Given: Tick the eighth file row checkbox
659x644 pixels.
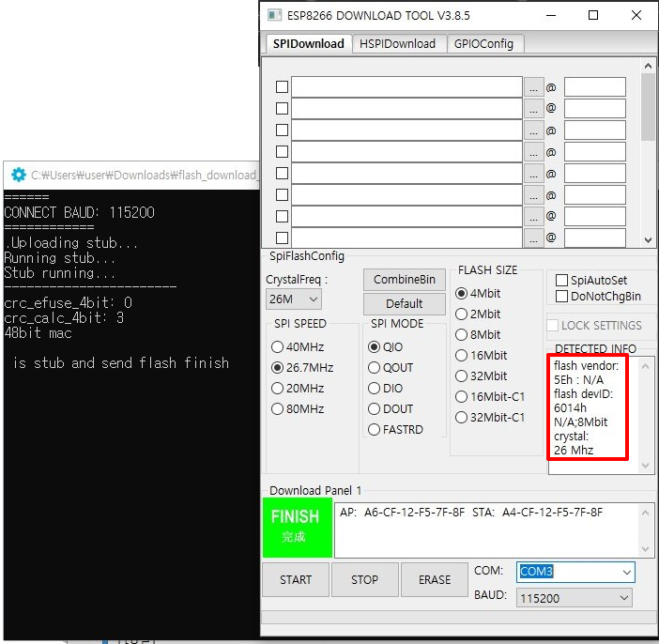Looking at the screenshot, I should (282, 238).
